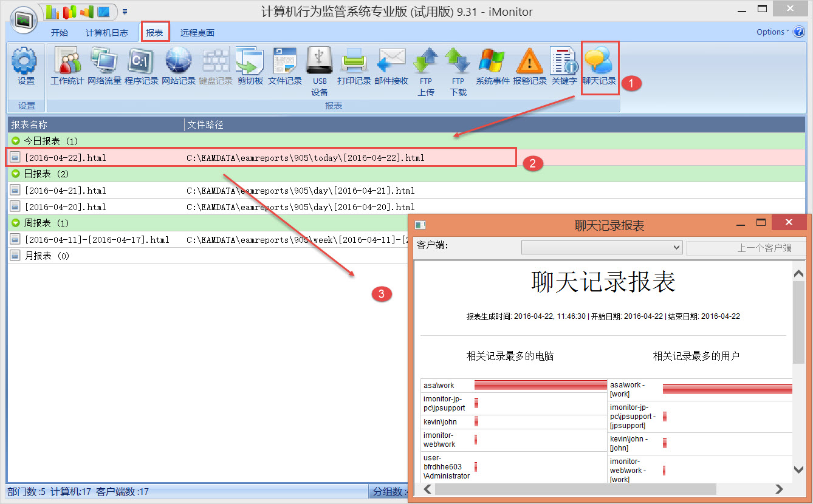Collapse the 今日报表 group
This screenshot has height=504, width=813.
click(16, 141)
